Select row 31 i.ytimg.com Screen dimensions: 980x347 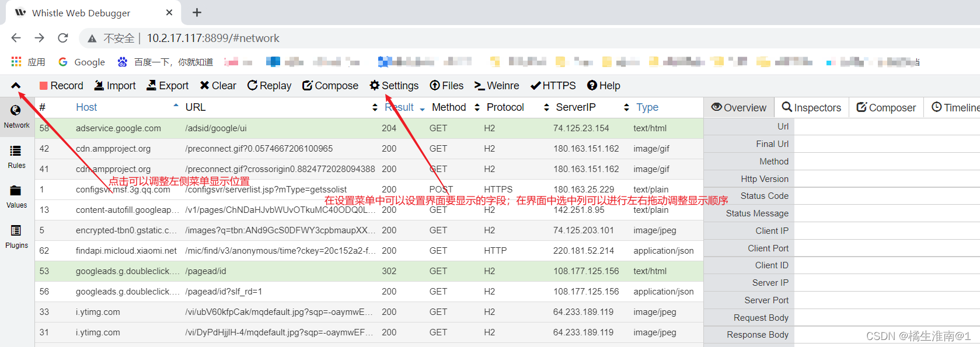point(369,332)
